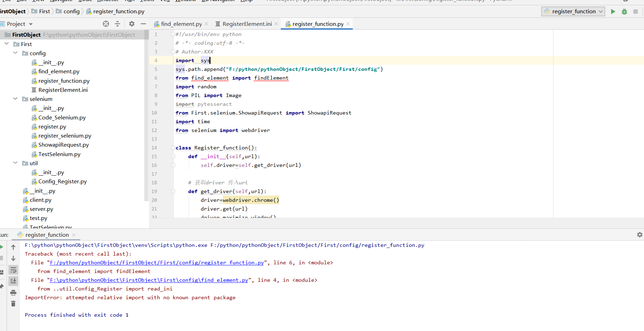Open the run configuration dropdown register_function
Screen dimensions: 644x331
tap(573, 12)
